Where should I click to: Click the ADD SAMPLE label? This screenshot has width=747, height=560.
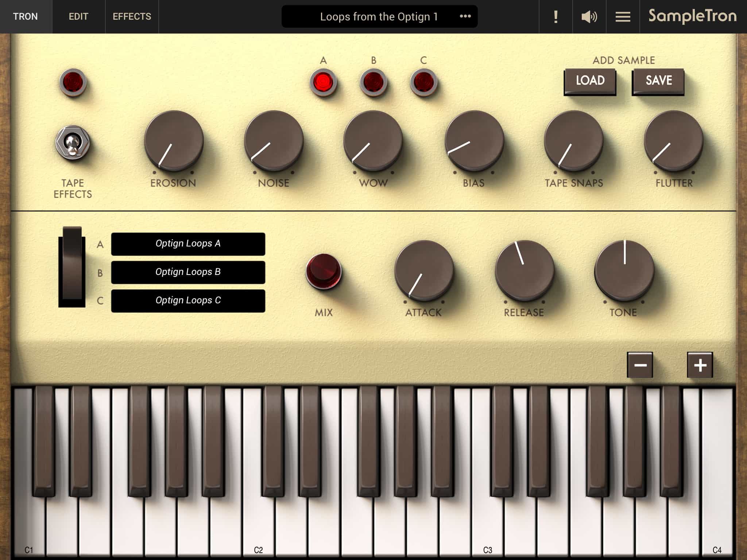pos(624,60)
